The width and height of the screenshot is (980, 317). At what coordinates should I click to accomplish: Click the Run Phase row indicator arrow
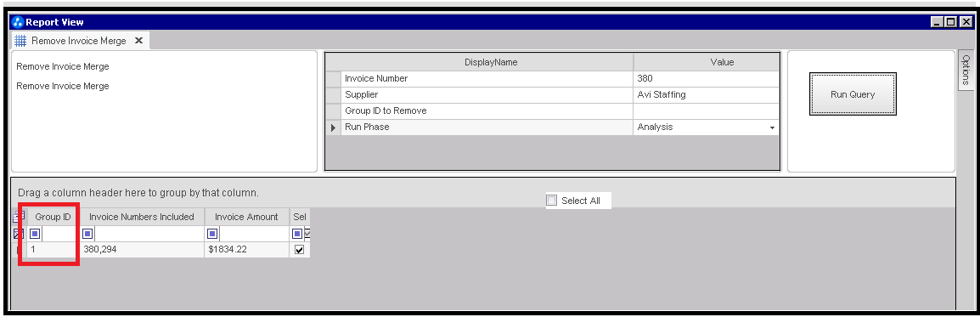[x=334, y=127]
